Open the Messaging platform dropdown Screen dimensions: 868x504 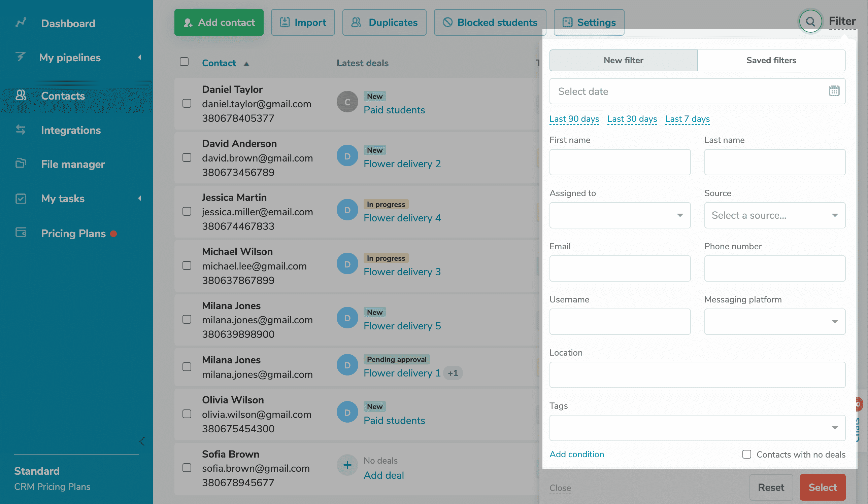(x=774, y=322)
